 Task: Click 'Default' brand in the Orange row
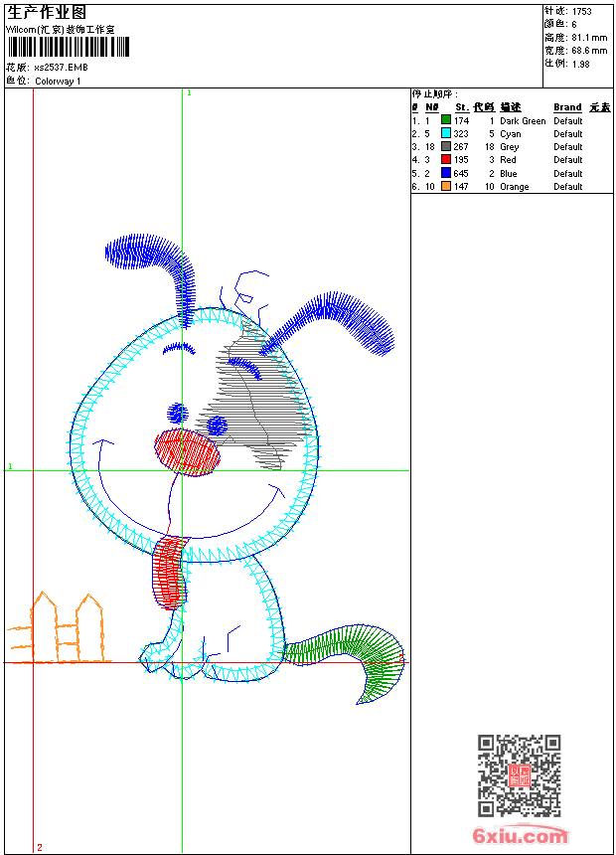coord(568,187)
